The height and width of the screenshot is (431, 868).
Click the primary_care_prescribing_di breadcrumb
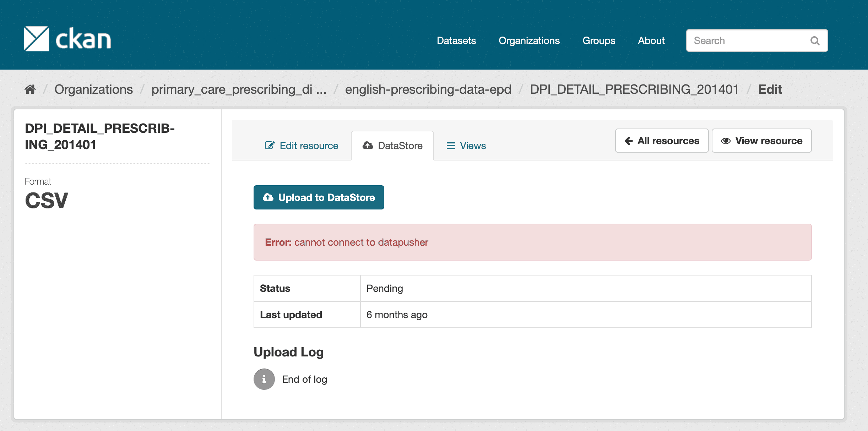239,89
